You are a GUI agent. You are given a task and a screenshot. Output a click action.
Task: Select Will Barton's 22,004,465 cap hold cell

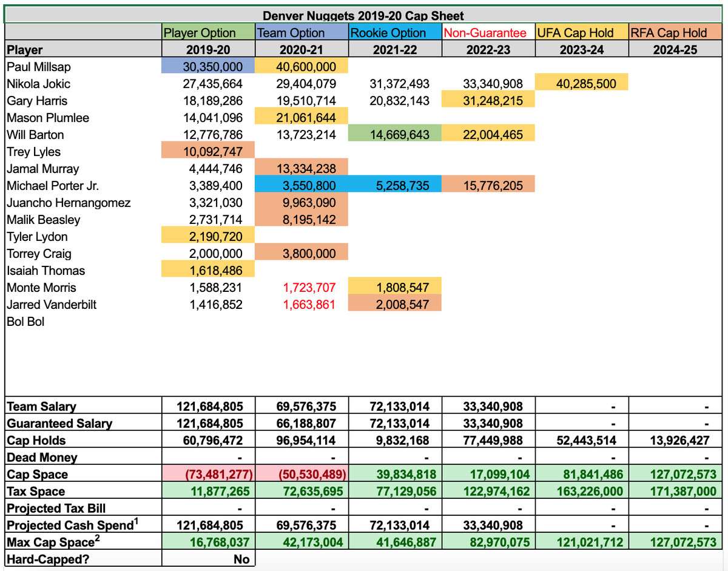click(x=488, y=134)
